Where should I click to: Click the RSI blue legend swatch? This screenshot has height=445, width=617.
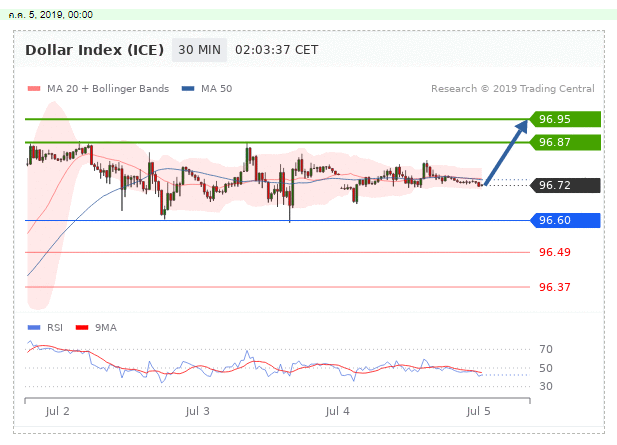click(x=34, y=327)
